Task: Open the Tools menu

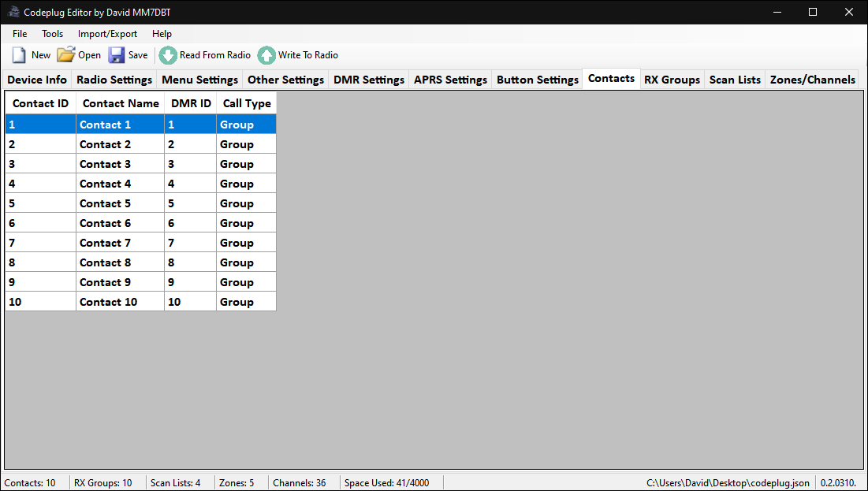Action: (53, 34)
